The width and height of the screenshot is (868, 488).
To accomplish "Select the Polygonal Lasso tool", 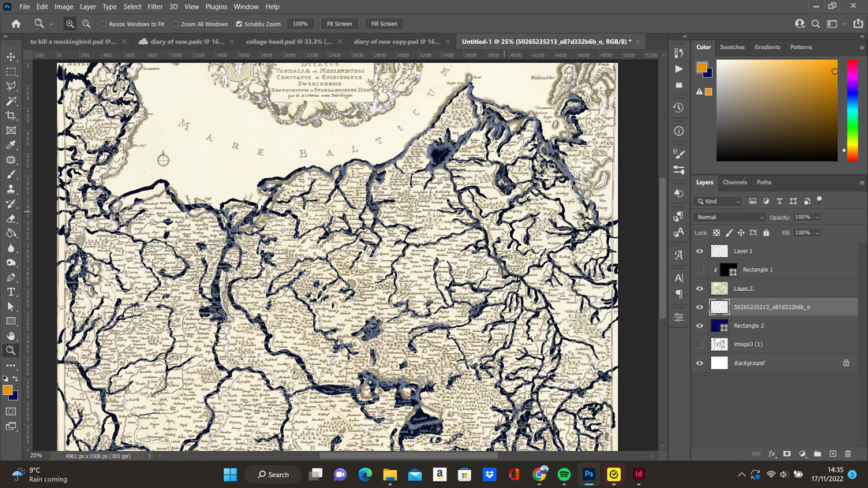I will (10, 86).
